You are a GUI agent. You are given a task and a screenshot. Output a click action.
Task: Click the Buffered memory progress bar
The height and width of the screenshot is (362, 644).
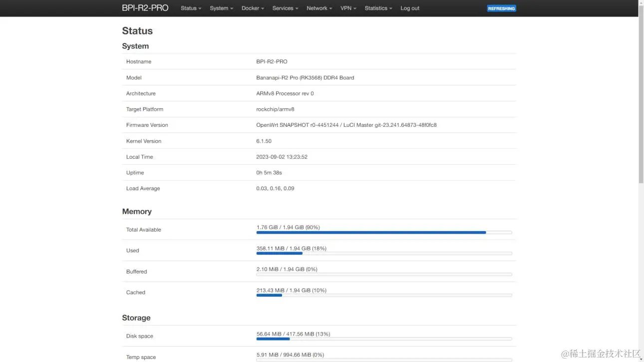(x=384, y=275)
